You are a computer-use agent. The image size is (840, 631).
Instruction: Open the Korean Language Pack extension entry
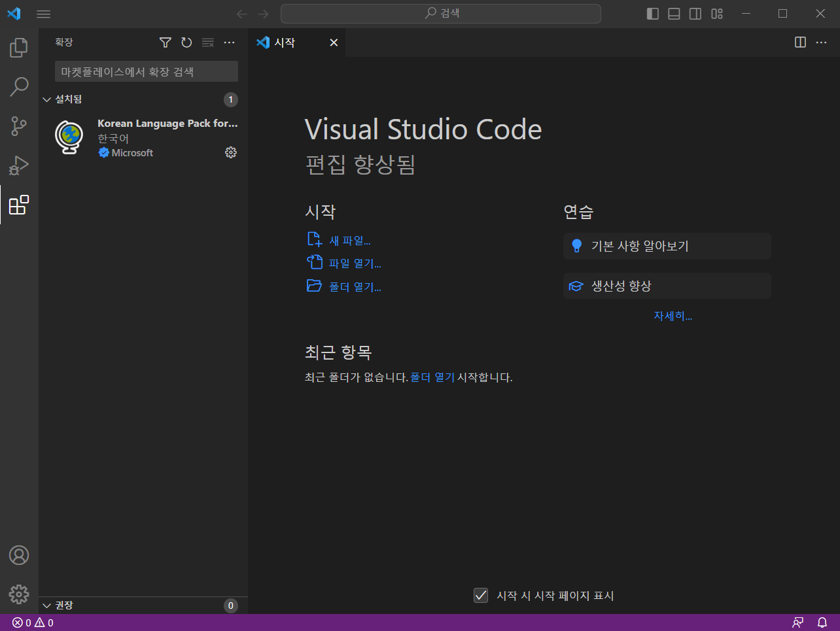coord(143,138)
